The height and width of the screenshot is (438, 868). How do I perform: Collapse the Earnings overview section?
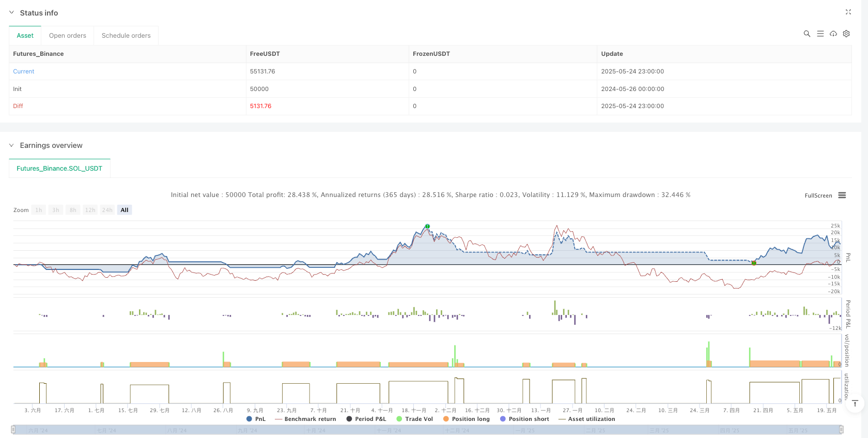pyautogui.click(x=12, y=145)
